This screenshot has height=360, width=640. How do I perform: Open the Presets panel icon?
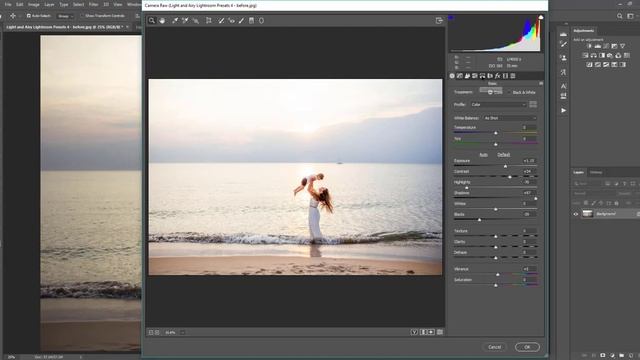[513, 76]
